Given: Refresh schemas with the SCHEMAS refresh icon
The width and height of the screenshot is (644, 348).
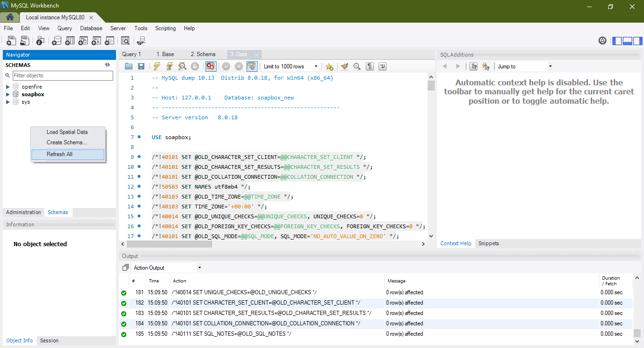Looking at the screenshot, I should pos(107,65).
